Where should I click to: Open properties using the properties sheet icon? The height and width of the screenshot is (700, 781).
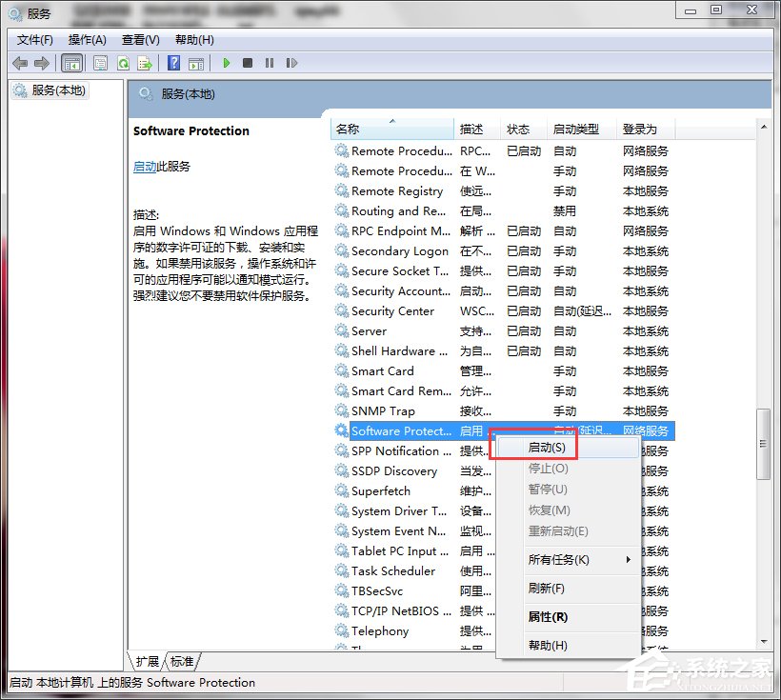(x=100, y=63)
